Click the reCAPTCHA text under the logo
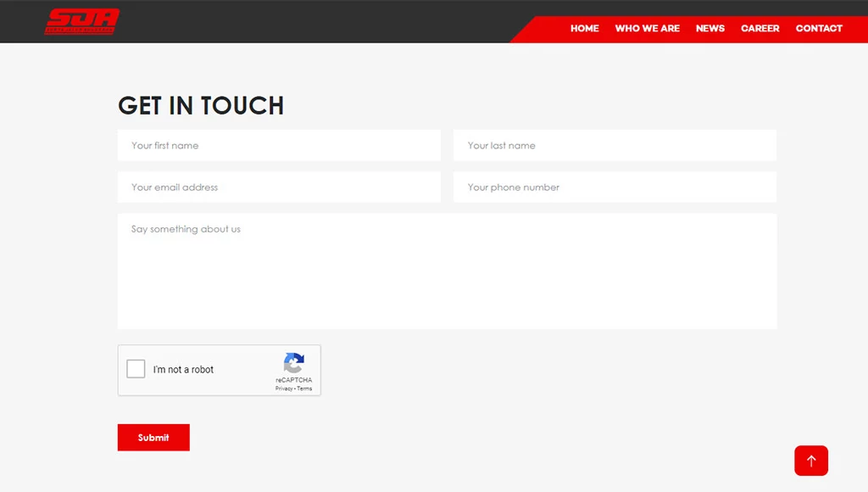This screenshot has width=868, height=492. pyautogui.click(x=293, y=380)
